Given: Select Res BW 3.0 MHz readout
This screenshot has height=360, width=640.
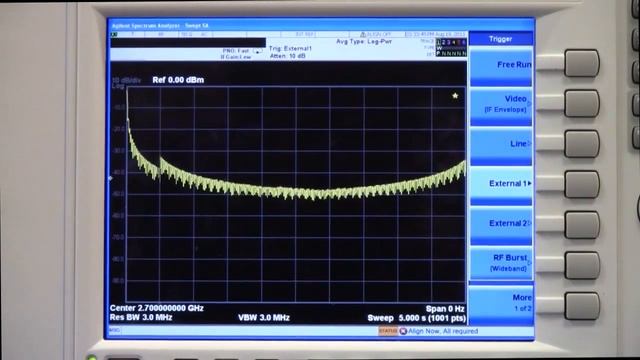Looking at the screenshot, I should (141, 318).
